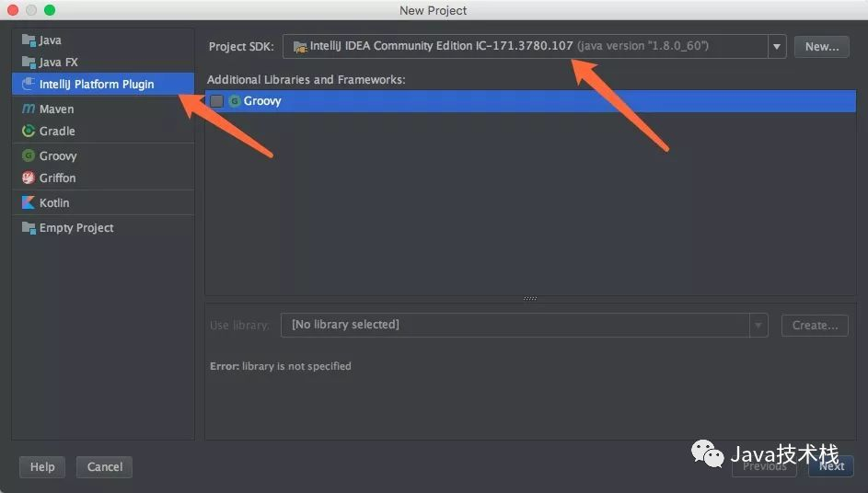Click the Empty Project folder icon
This screenshot has width=868, height=493.
click(29, 228)
